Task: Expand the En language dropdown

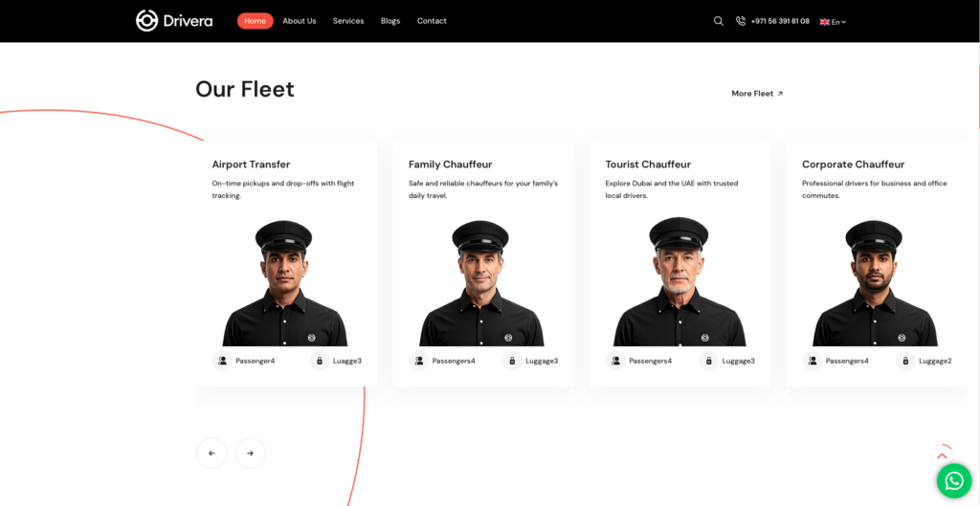Action: pyautogui.click(x=834, y=22)
